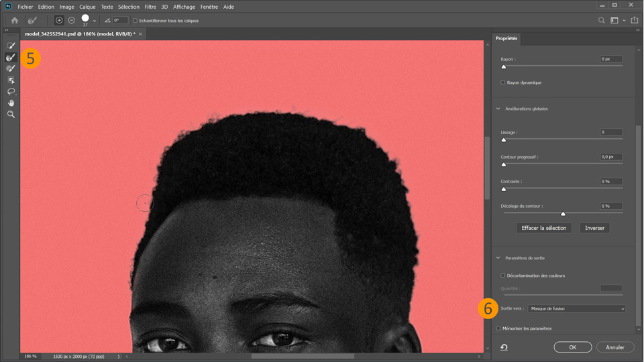Screen dimensions: 644x362
Task: Click the Décalage du contour slider handle
Action: point(563,213)
